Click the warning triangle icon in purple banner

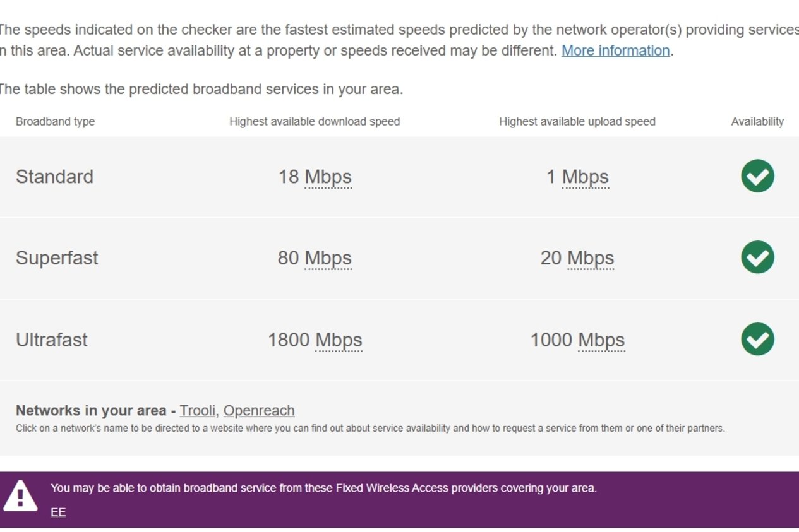pos(20,496)
